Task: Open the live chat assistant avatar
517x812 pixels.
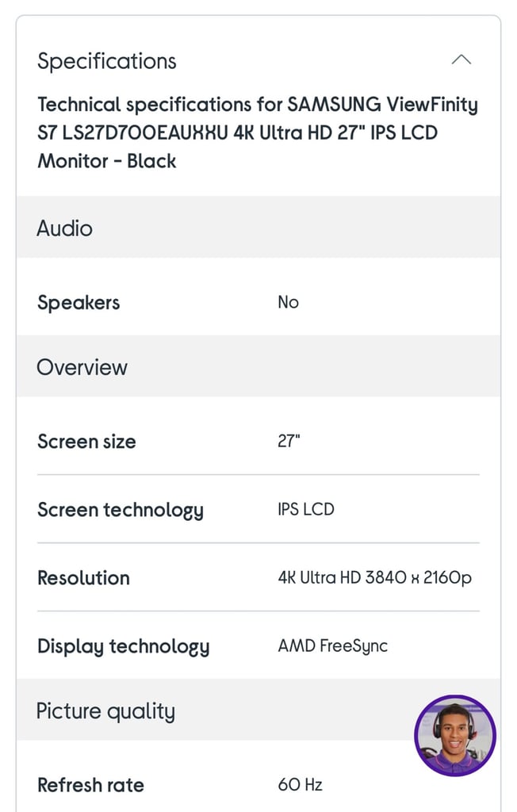Action: point(455,737)
